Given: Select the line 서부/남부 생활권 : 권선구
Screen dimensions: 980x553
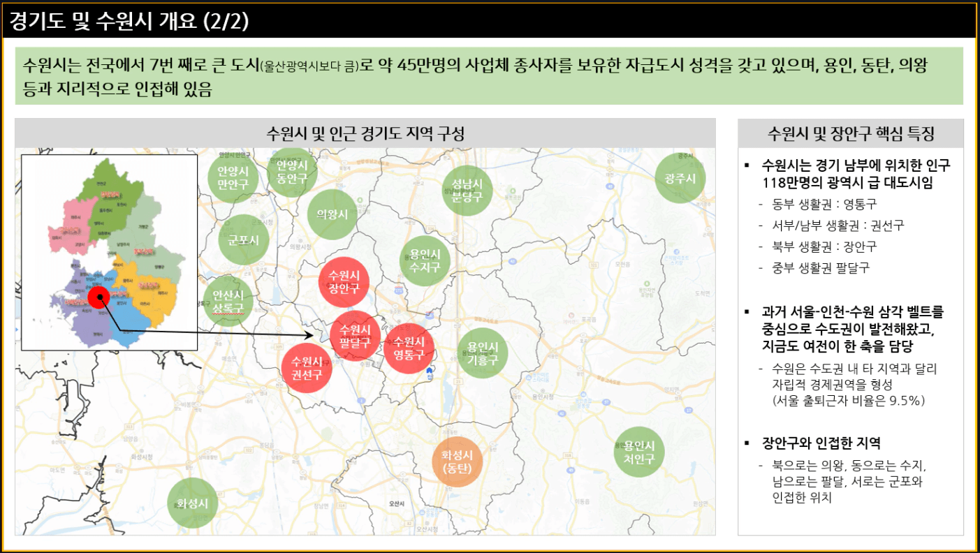Looking at the screenshot, I should tap(838, 226).
